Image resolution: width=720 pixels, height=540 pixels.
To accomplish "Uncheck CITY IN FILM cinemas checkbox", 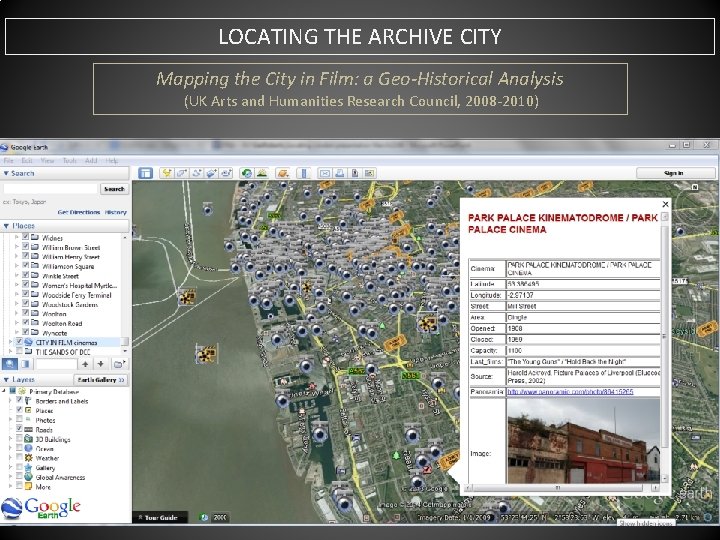I will coord(19,342).
